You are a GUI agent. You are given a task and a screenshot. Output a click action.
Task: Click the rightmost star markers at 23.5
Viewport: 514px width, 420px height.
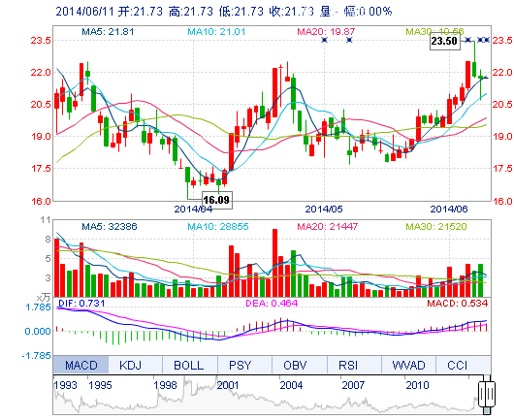(x=484, y=40)
